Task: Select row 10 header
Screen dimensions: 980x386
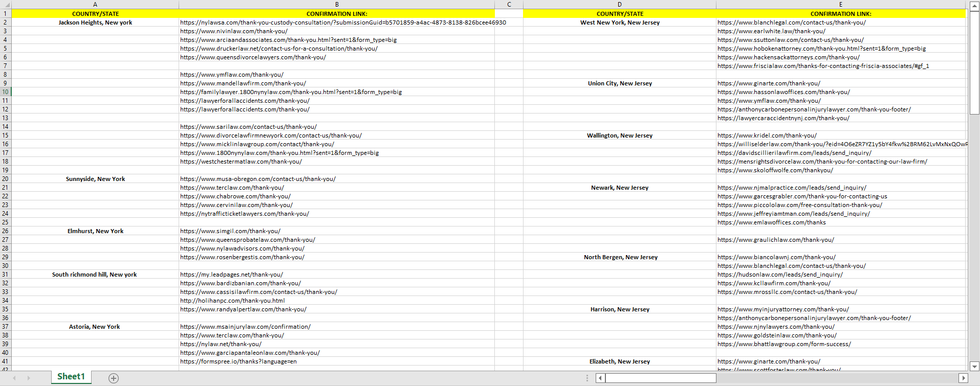Action: click(6, 92)
